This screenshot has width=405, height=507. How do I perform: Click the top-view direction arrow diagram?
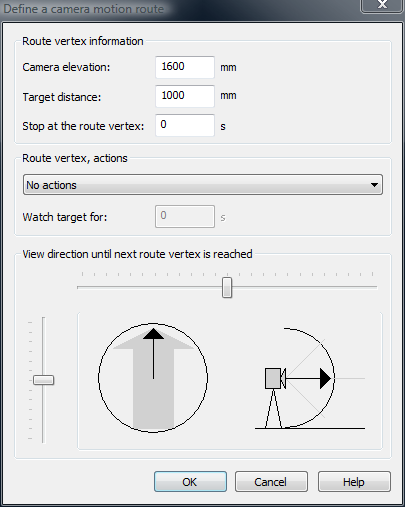coord(153,378)
